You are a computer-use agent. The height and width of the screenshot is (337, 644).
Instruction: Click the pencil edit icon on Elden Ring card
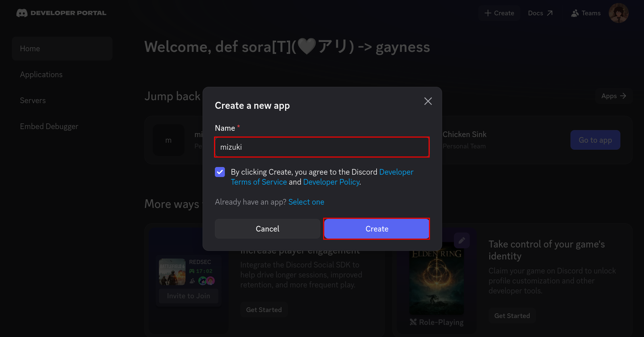462,240
